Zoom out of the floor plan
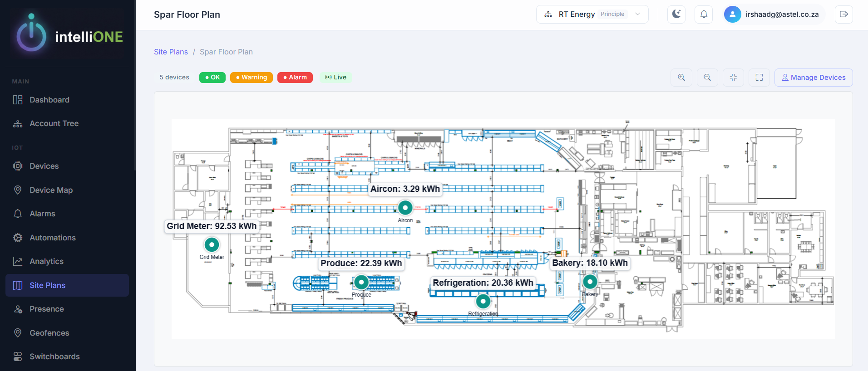868x371 pixels. tap(707, 78)
